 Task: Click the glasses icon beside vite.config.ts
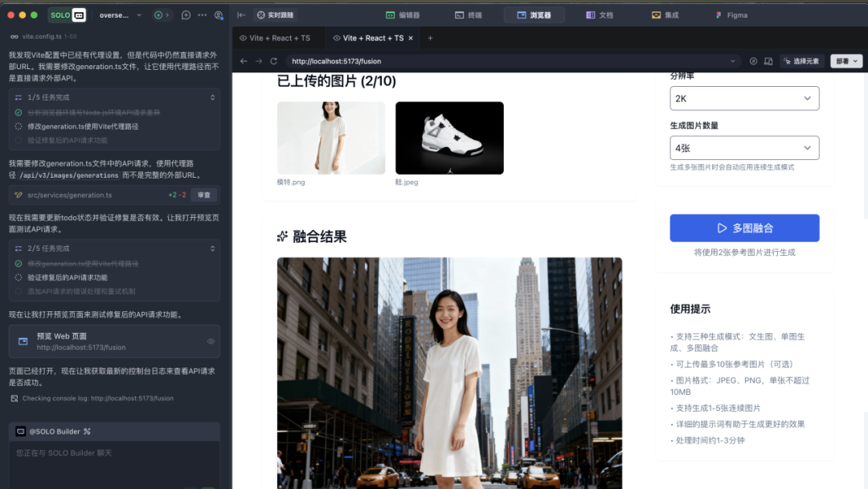coord(14,36)
